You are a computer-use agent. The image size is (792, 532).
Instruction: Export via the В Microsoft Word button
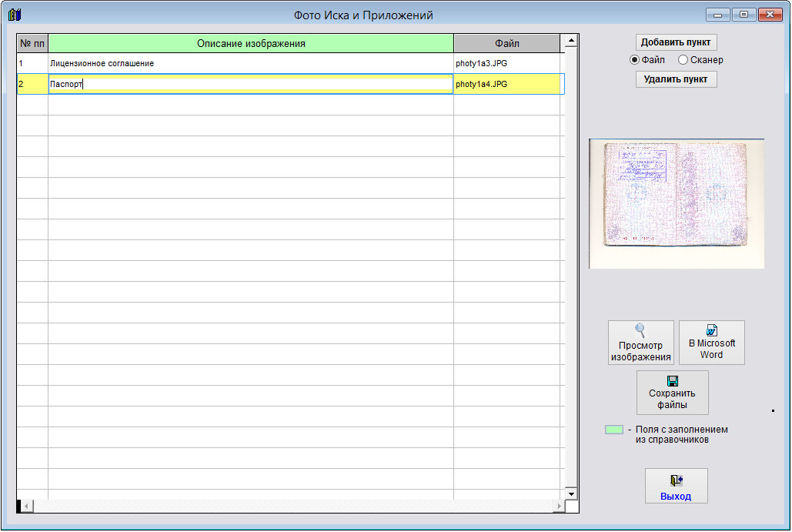711,343
